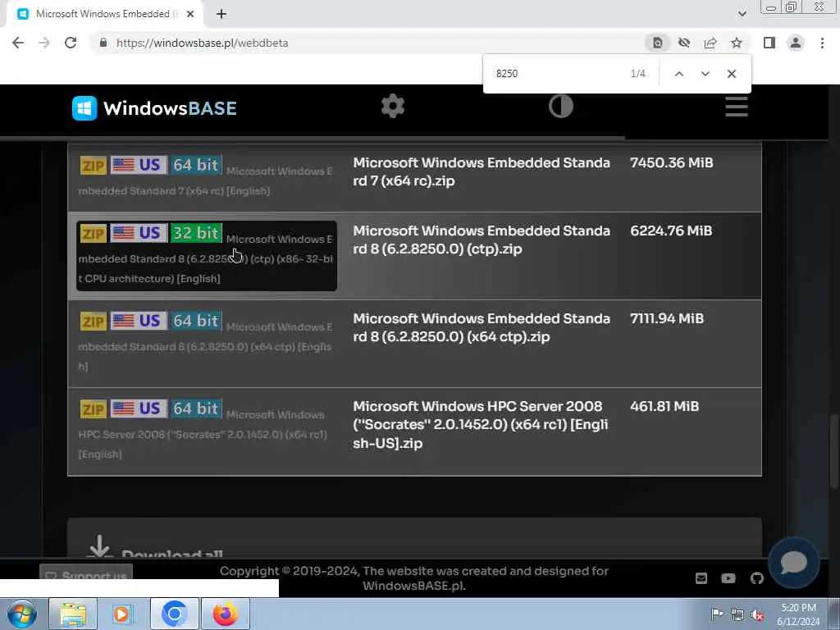Click the green 32 bit badge
The height and width of the screenshot is (630, 840).
point(196,233)
